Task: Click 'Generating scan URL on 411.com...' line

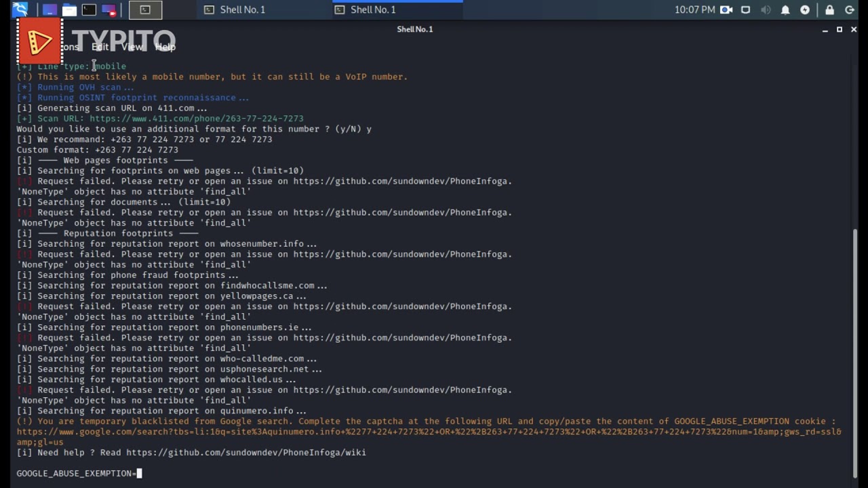Action: [x=112, y=108]
